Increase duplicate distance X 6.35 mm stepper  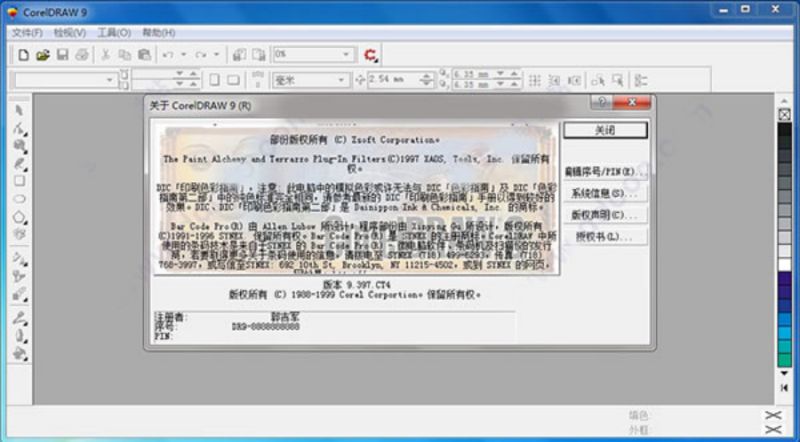click(514, 72)
